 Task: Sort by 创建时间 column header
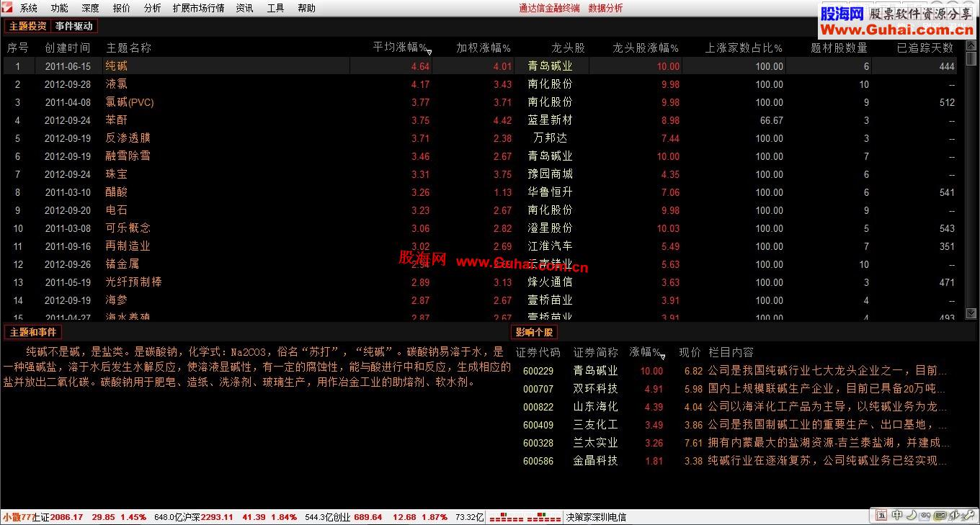(68, 48)
